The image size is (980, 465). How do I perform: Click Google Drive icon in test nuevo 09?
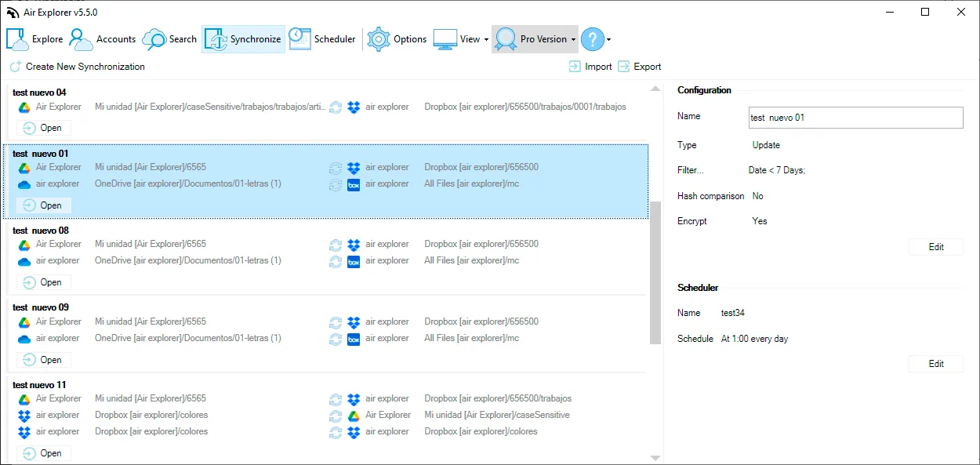point(24,322)
